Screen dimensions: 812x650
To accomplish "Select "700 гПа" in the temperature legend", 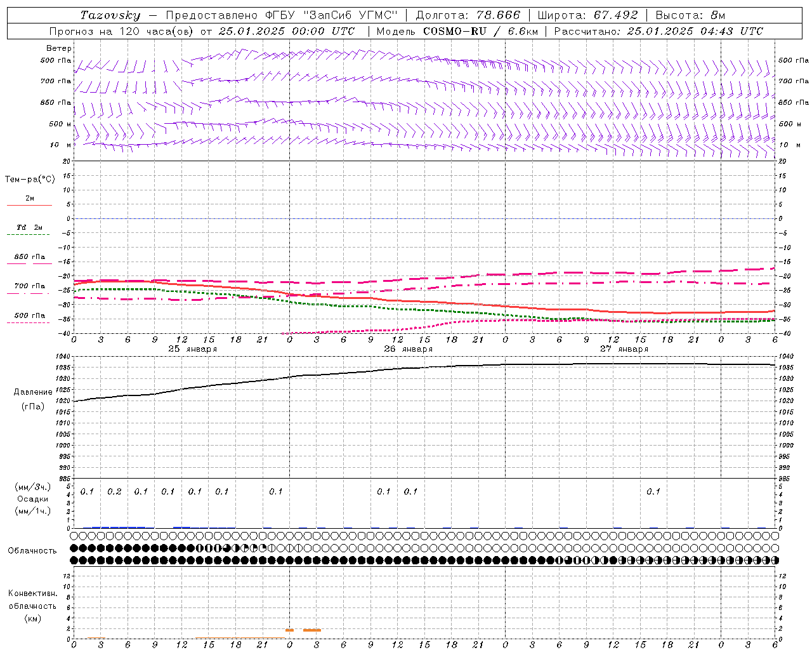I will (30, 286).
